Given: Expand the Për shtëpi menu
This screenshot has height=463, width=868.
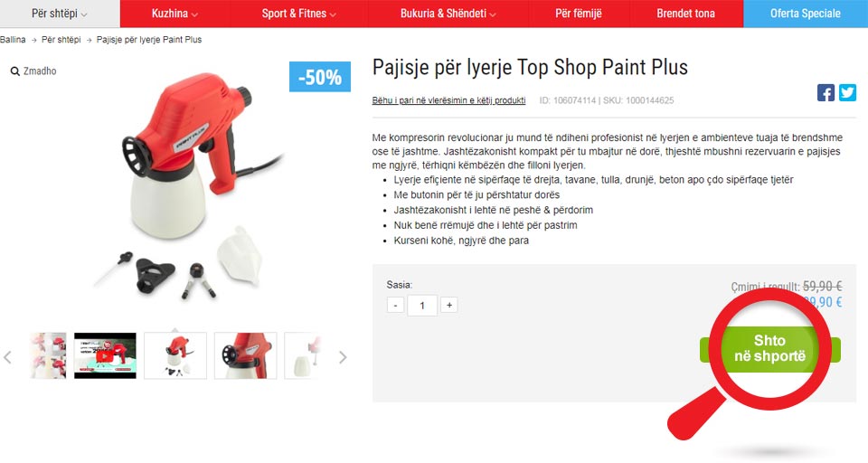Looking at the screenshot, I should (x=60, y=14).
